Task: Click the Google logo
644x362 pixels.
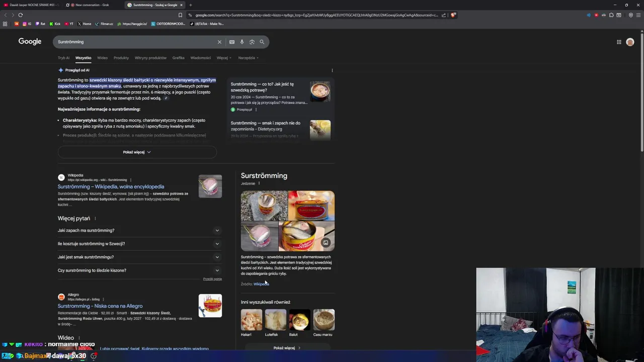Action: point(30,42)
